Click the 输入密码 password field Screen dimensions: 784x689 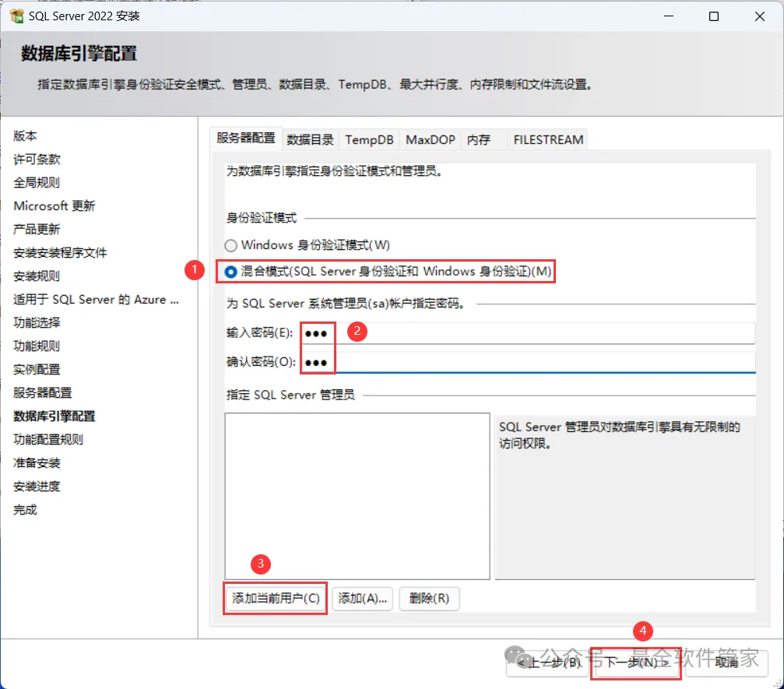coord(528,333)
